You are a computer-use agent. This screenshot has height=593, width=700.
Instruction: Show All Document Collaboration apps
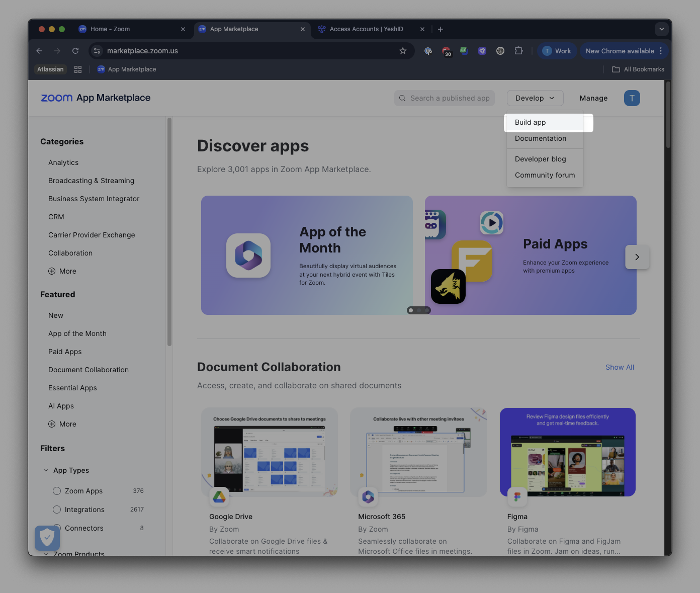click(x=620, y=367)
